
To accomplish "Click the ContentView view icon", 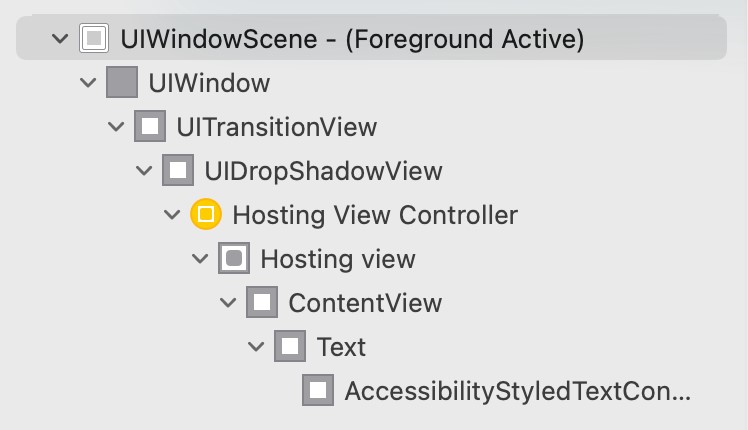I will 262,302.
